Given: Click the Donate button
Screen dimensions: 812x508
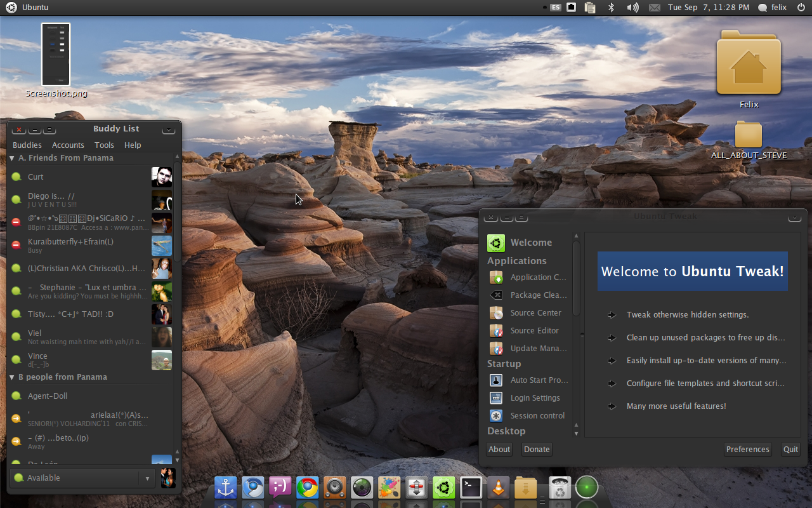Looking at the screenshot, I should tap(537, 449).
